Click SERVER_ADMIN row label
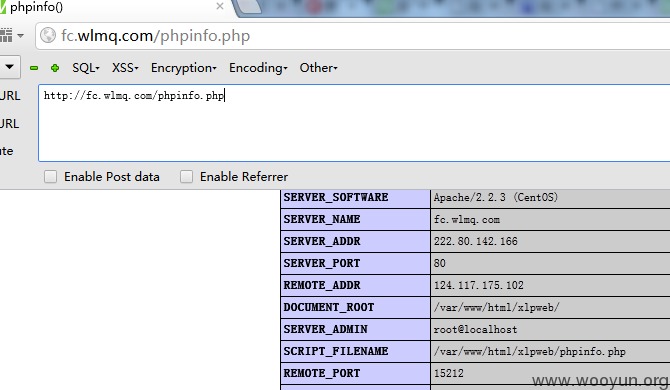The image size is (670, 390). [x=325, y=329]
